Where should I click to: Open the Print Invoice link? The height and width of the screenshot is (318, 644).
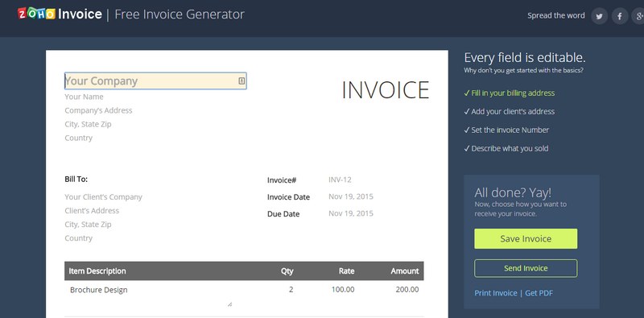tap(496, 293)
